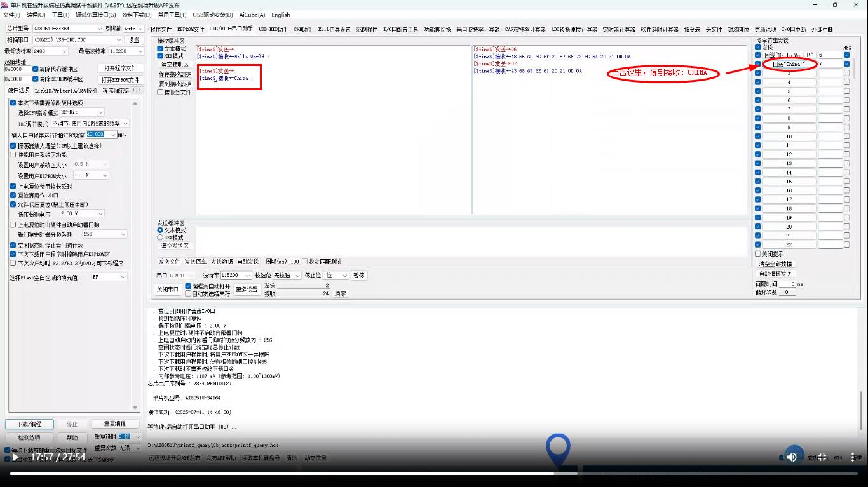The width and height of the screenshot is (868, 487).
Task: Enable the 接收到文件 checkbox
Action: click(160, 92)
